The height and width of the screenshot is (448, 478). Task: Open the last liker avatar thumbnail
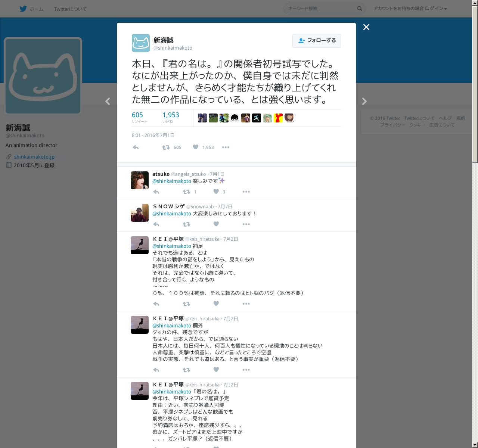(x=289, y=118)
